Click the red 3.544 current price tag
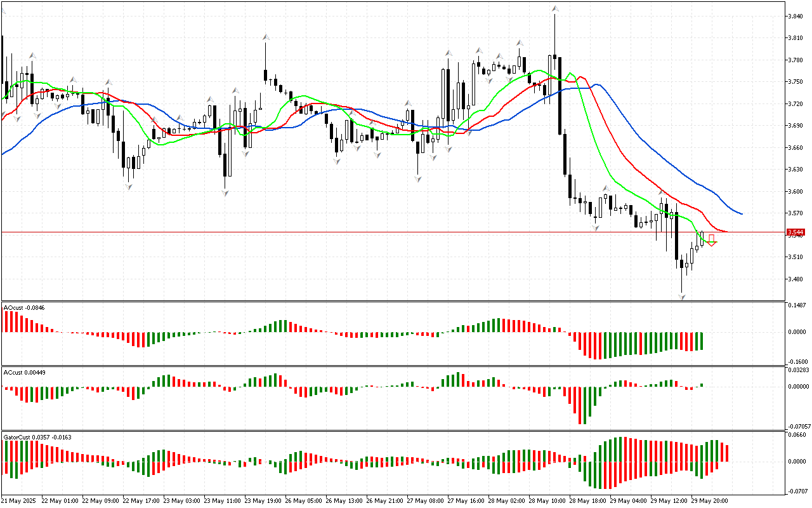 click(x=796, y=232)
